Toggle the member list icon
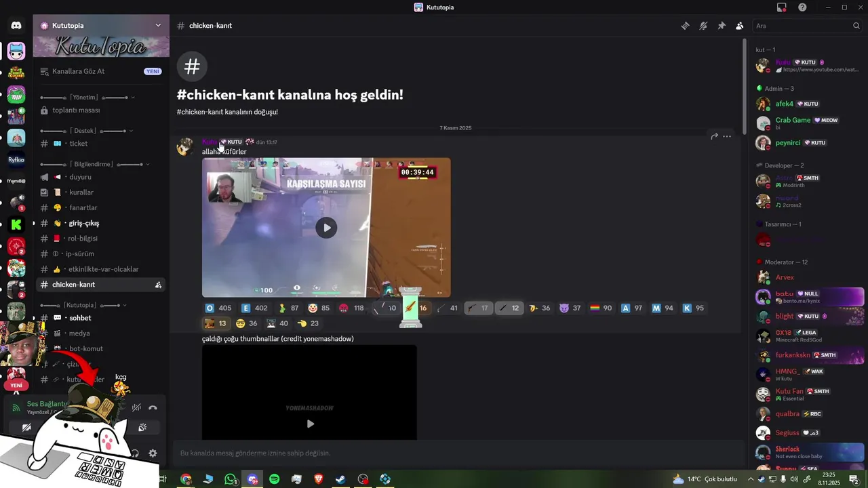The height and width of the screenshot is (488, 868). click(739, 26)
